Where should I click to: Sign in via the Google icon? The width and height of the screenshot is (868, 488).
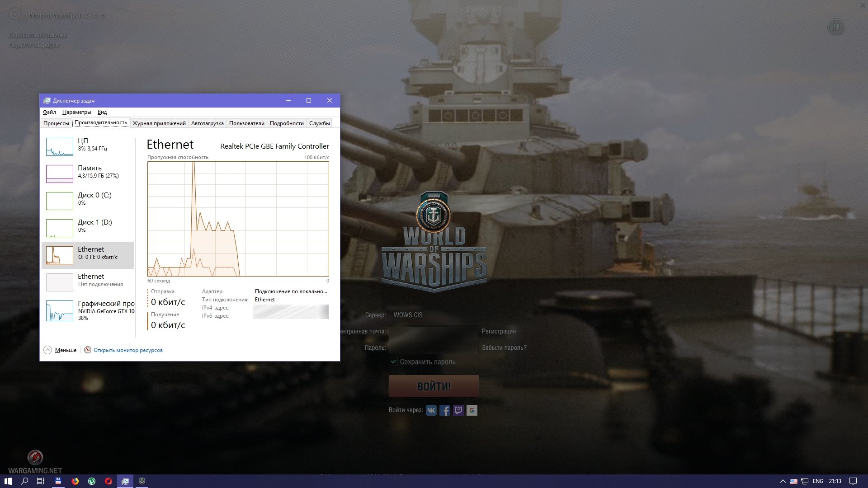(472, 410)
